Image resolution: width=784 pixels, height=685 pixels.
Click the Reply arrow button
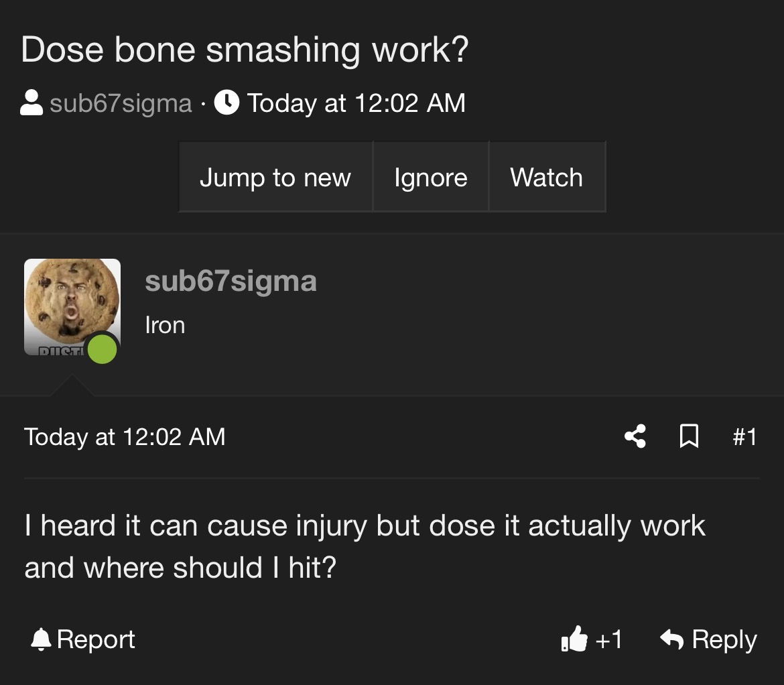(x=708, y=639)
